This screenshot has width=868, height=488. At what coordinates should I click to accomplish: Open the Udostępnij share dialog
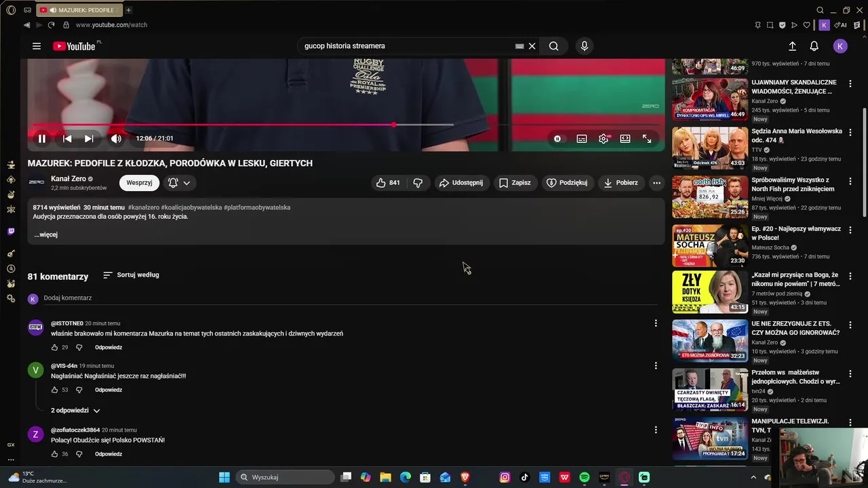[461, 182]
